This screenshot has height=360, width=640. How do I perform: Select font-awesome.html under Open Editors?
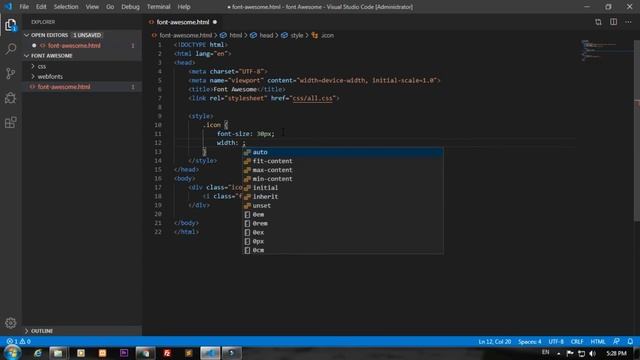click(x=82, y=45)
